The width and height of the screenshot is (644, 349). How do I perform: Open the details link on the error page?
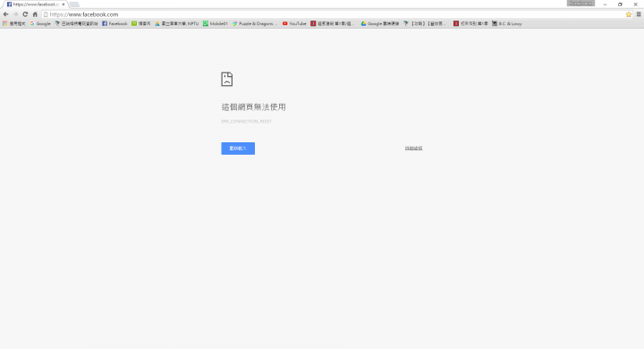click(x=413, y=149)
